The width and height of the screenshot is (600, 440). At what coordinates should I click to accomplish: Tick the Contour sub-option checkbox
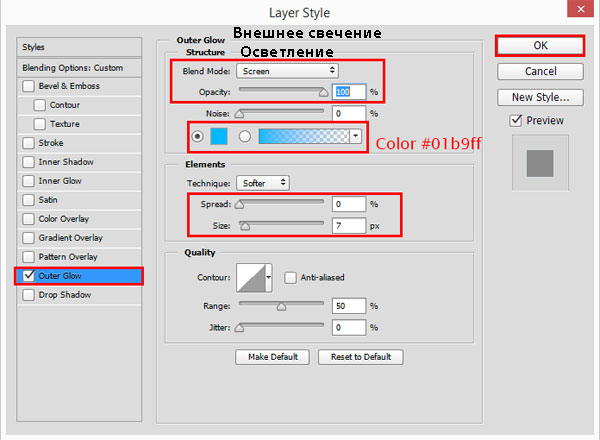point(39,105)
